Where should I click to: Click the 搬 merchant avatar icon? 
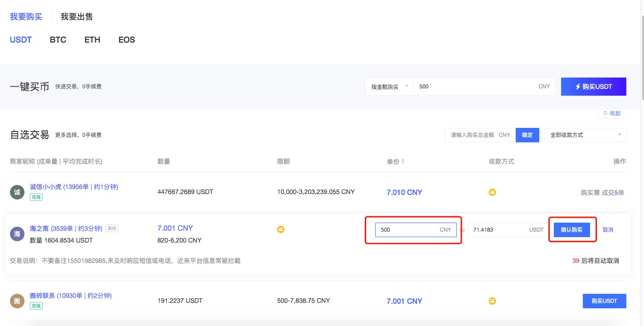17,301
